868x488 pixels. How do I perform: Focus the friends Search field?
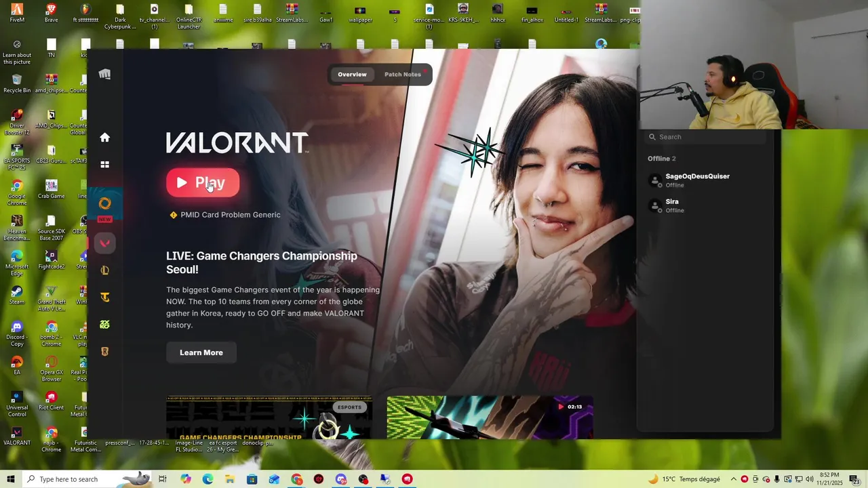coord(705,137)
